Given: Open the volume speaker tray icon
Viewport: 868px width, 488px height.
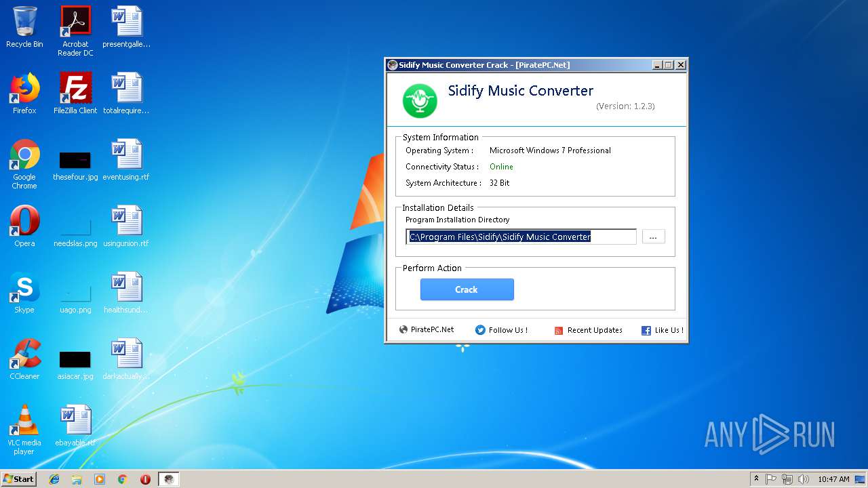Looking at the screenshot, I should pos(804,479).
